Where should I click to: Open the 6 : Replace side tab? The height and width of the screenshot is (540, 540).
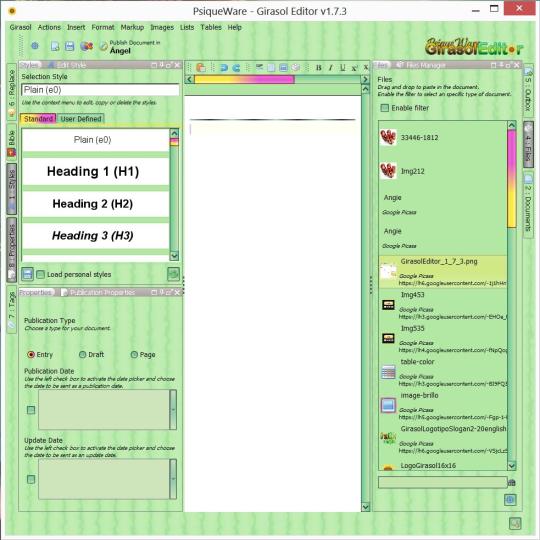click(12, 92)
